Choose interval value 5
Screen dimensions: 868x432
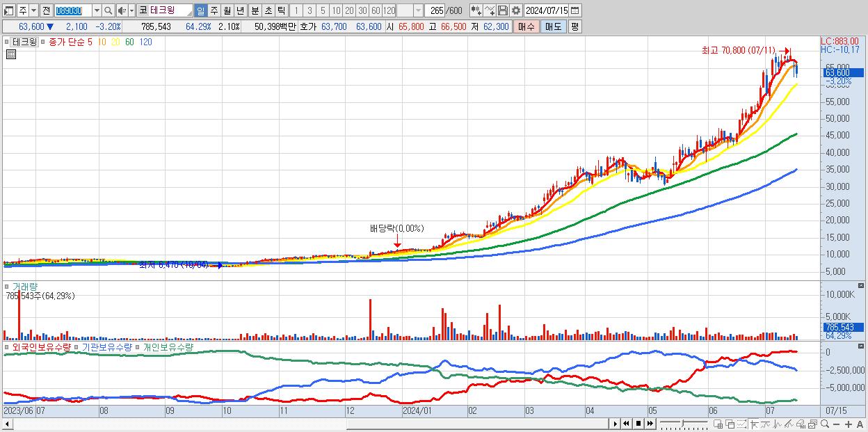323,10
